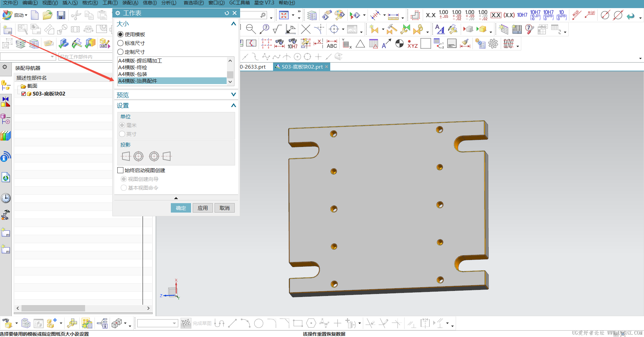Screen dimensions: 644x337
Task: Click the Cut scissors icon
Action: click(76, 15)
